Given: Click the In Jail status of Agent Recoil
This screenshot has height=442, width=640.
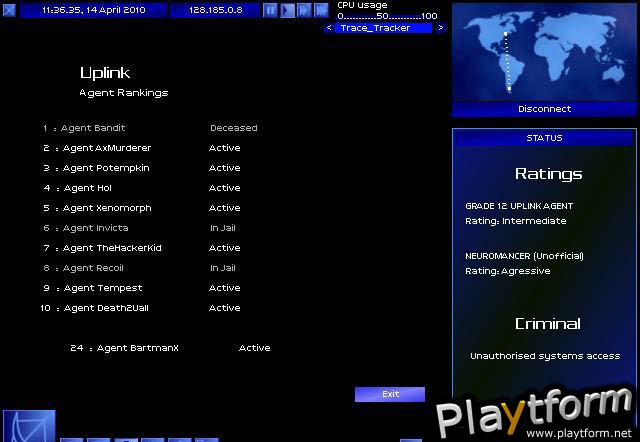Looking at the screenshot, I should point(223,268).
